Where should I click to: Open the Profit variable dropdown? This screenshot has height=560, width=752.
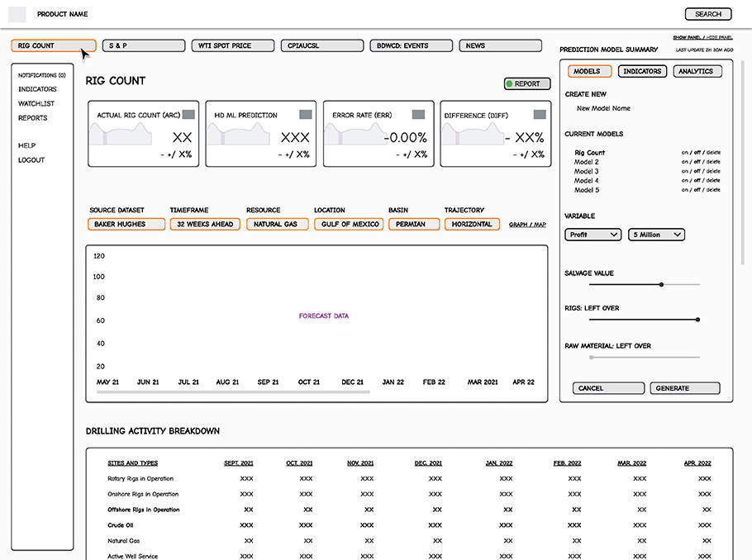[593, 234]
